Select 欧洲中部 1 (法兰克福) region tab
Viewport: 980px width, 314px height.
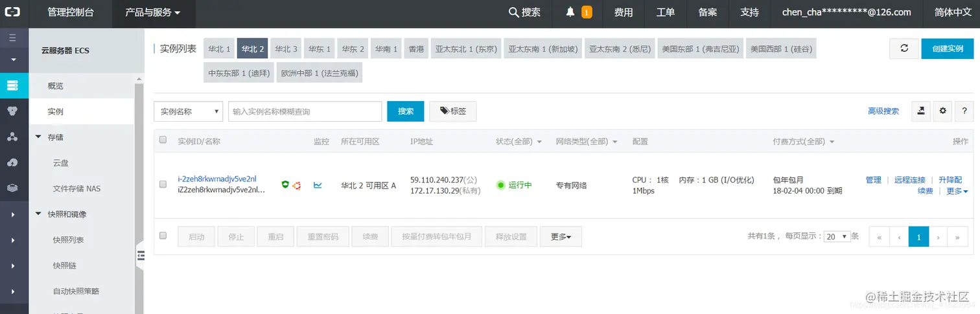point(319,73)
